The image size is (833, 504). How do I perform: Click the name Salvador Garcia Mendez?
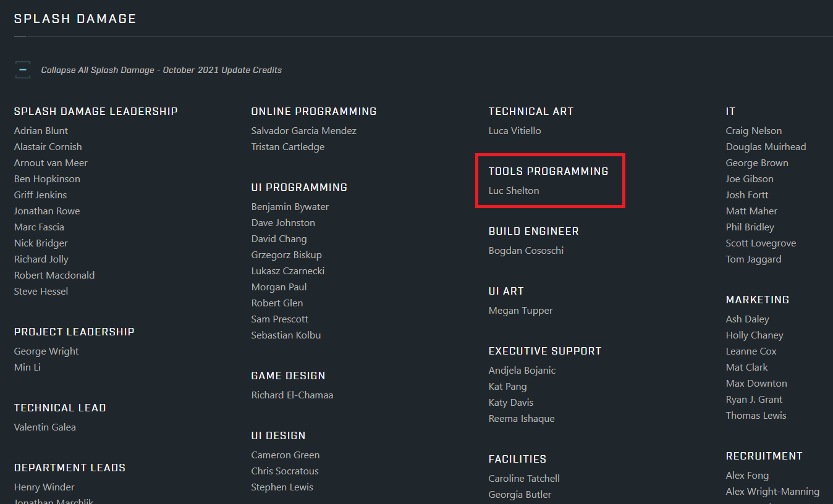coord(304,131)
